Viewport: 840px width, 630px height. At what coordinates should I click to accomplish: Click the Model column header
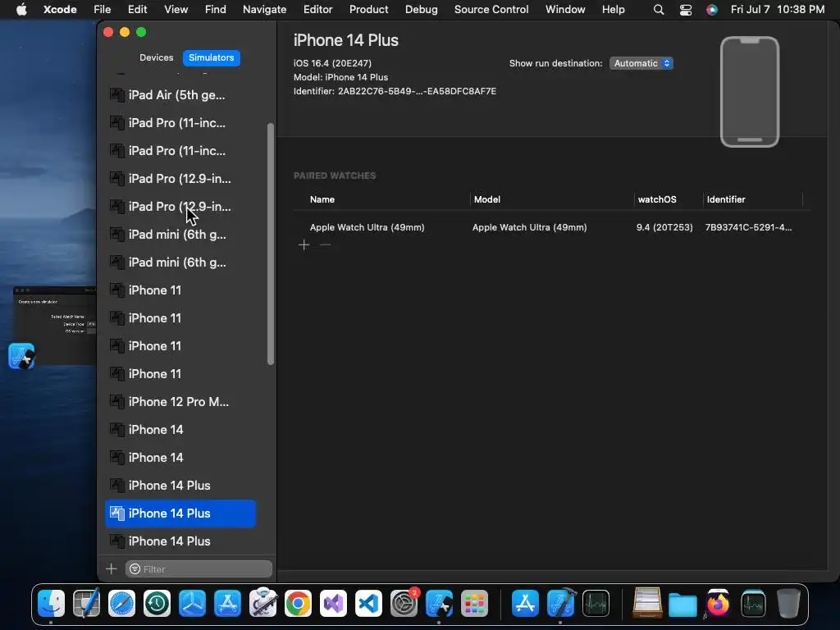pos(487,199)
